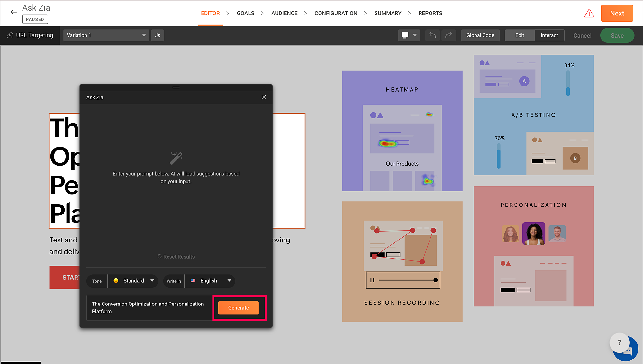
Task: Click the red warning triangle icon
Action: [589, 13]
